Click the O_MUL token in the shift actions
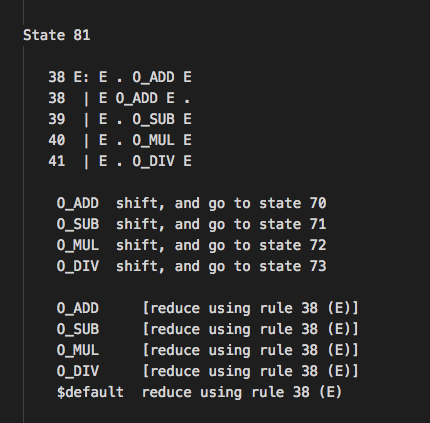This screenshot has height=423, width=430. [78, 245]
